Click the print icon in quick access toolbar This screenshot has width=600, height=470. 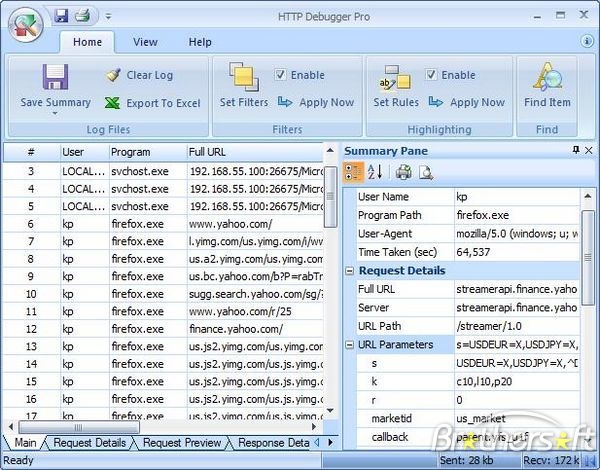coord(83,16)
